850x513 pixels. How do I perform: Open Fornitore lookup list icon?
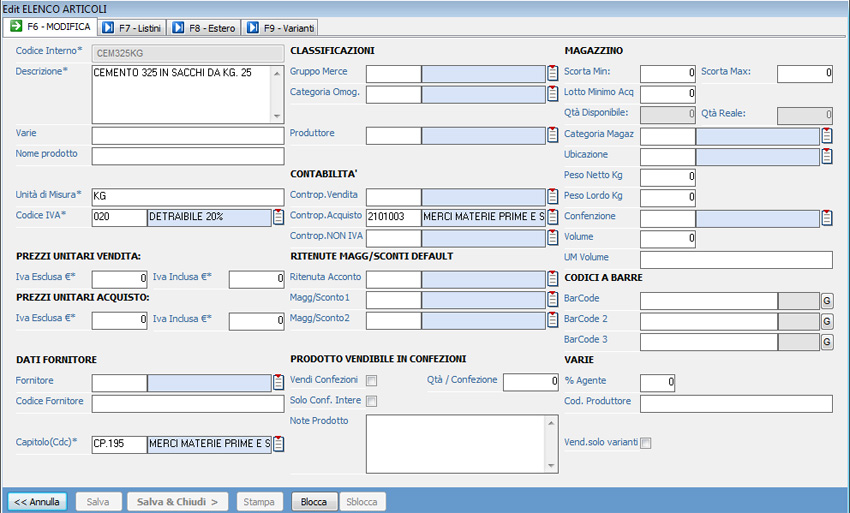pyautogui.click(x=278, y=382)
